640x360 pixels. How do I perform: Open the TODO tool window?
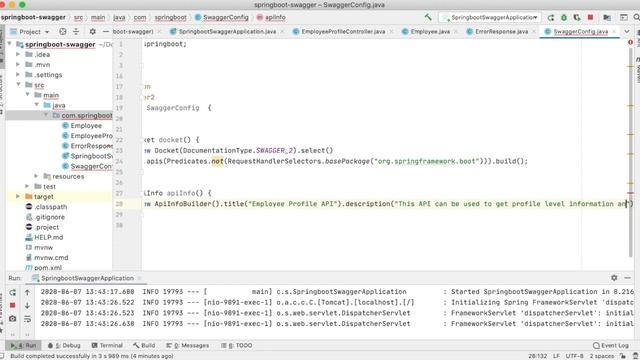point(237,345)
